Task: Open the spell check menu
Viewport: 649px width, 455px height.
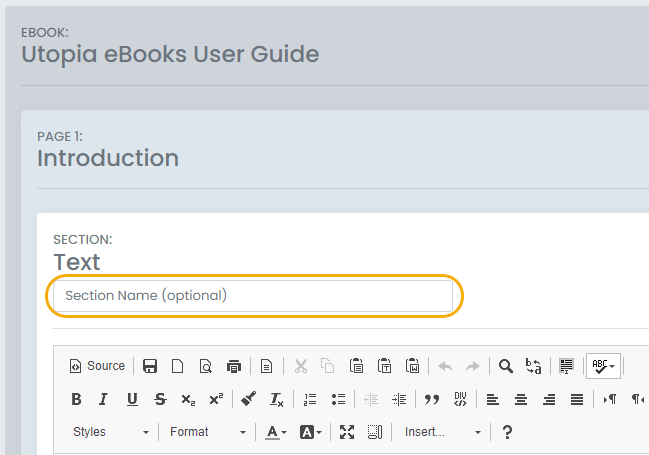Action: point(603,366)
